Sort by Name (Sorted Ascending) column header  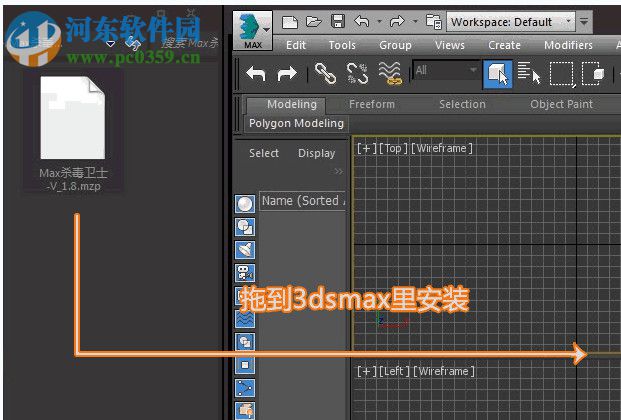(x=303, y=201)
